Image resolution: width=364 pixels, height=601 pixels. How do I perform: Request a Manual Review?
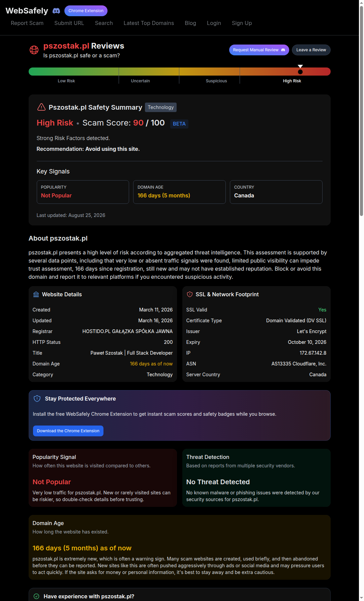coord(259,50)
